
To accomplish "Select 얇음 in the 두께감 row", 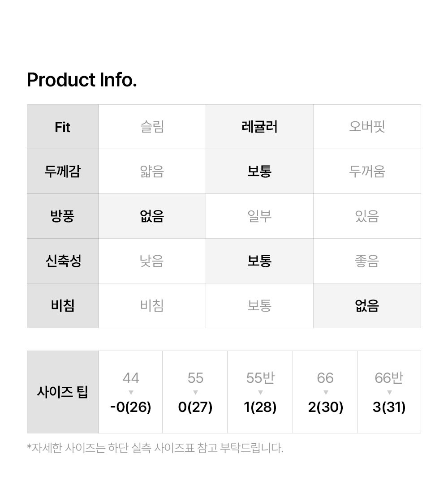I will click(152, 171).
